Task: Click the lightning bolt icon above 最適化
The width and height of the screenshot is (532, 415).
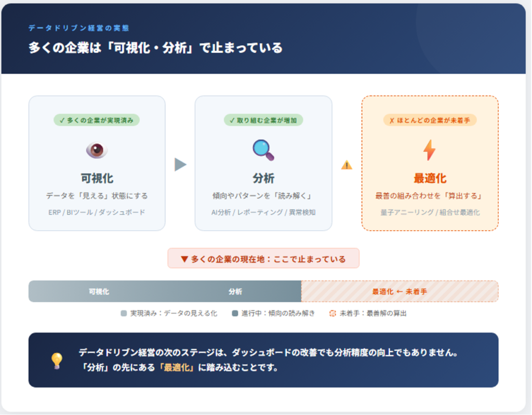Action: click(430, 150)
